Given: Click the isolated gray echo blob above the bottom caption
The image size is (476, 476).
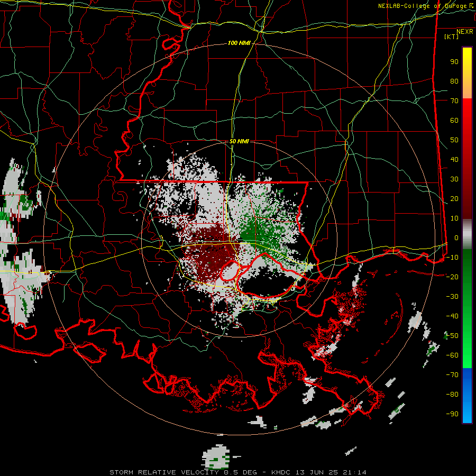Looking at the screenshot, I should [x=216, y=456].
